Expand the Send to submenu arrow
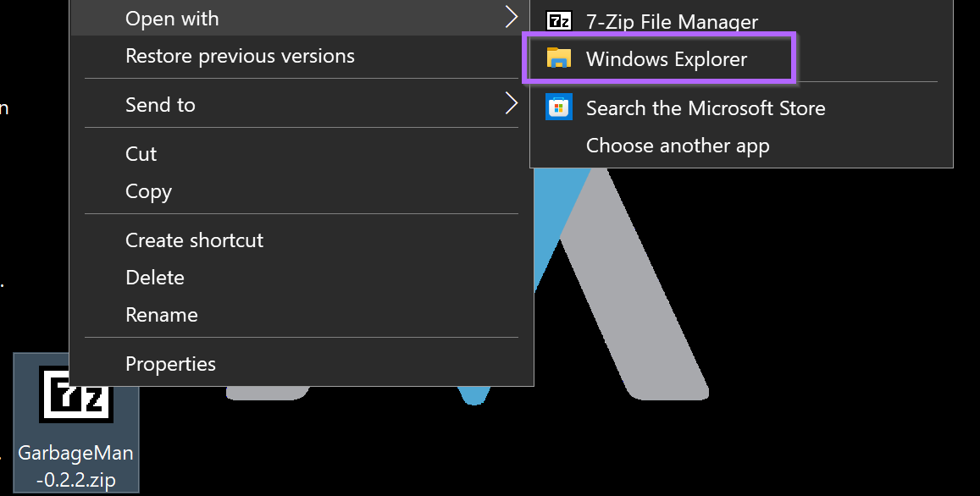980x496 pixels. pyautogui.click(x=511, y=104)
